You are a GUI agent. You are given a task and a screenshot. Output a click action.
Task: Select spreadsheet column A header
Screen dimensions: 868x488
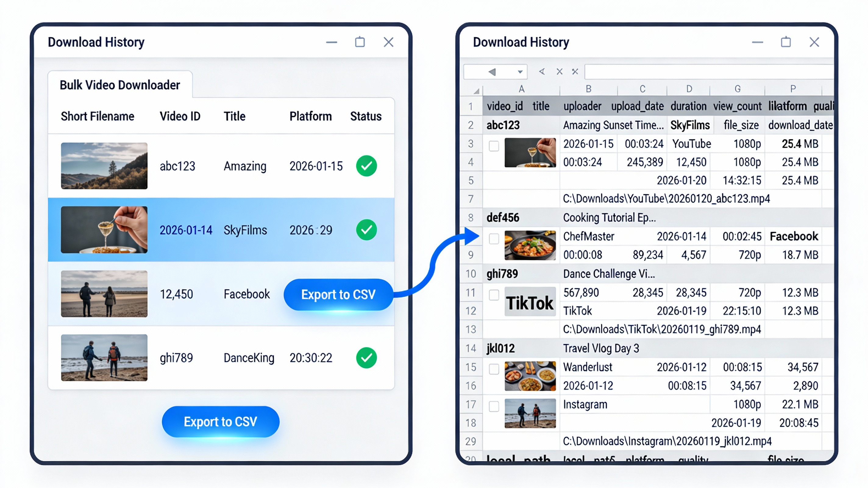(x=521, y=89)
